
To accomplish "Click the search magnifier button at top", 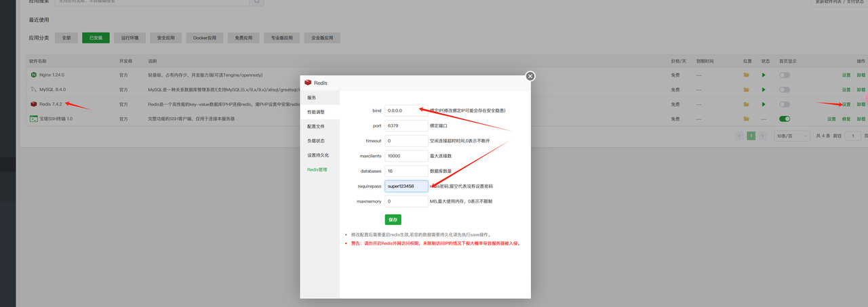I will click(256, 2).
